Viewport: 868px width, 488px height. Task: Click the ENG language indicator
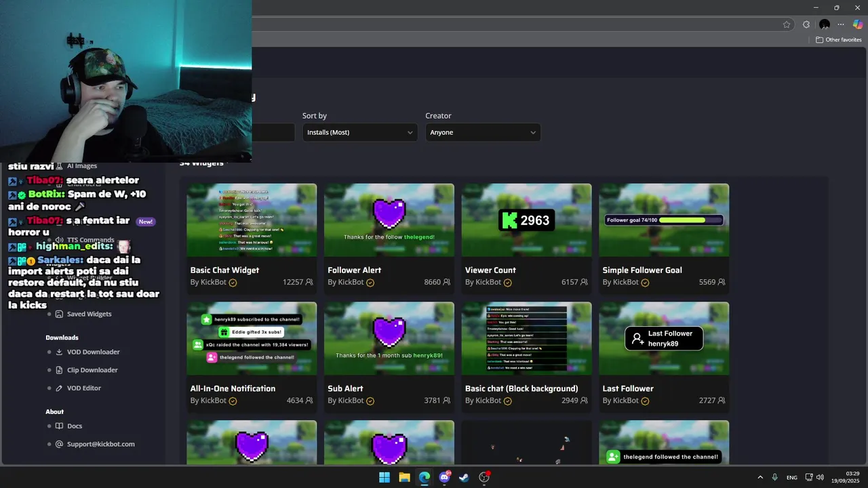coord(792,477)
